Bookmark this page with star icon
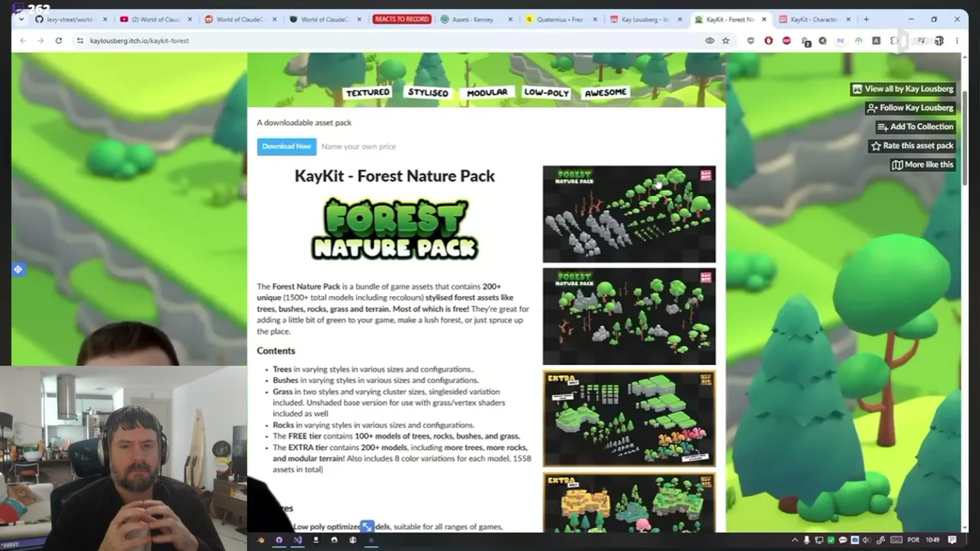Screen dimensions: 980x551 tap(726, 41)
